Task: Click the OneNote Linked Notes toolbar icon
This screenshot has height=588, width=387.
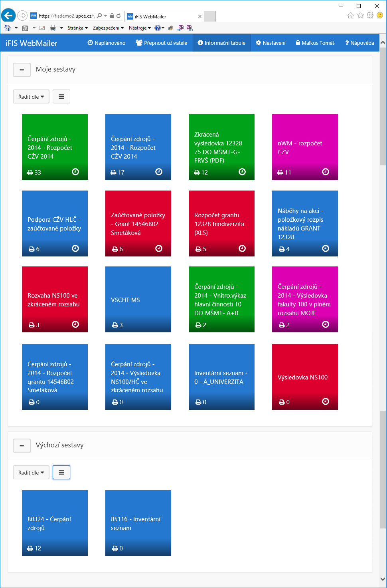Action: click(x=189, y=28)
